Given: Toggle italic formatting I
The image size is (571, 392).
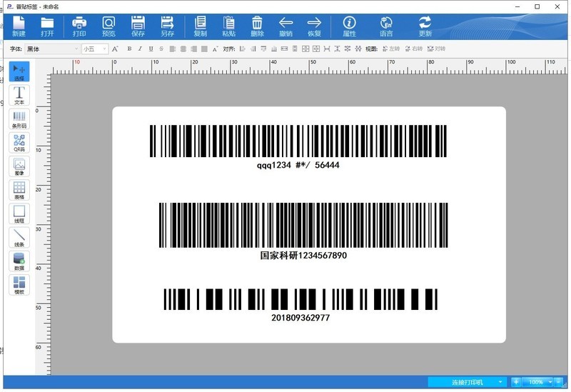Looking at the screenshot, I should [x=140, y=49].
